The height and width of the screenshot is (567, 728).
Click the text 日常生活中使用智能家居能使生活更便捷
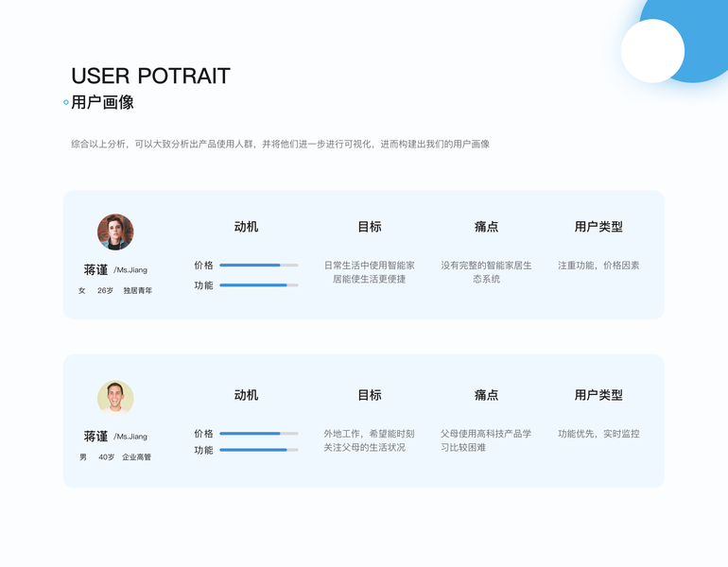coord(370,272)
